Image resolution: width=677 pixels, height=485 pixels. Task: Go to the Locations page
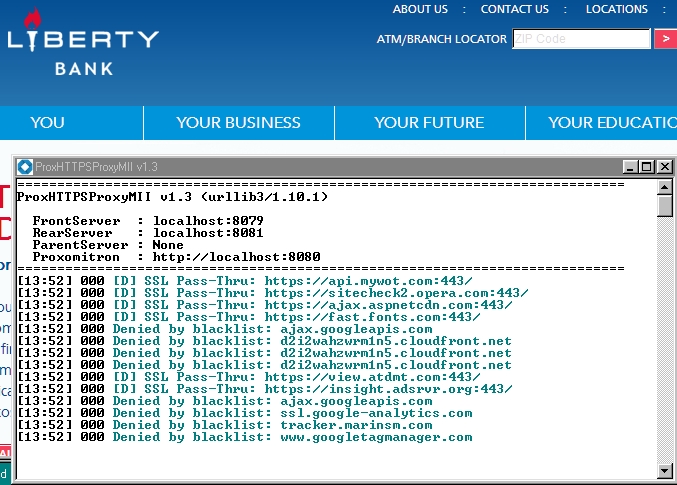coord(617,9)
